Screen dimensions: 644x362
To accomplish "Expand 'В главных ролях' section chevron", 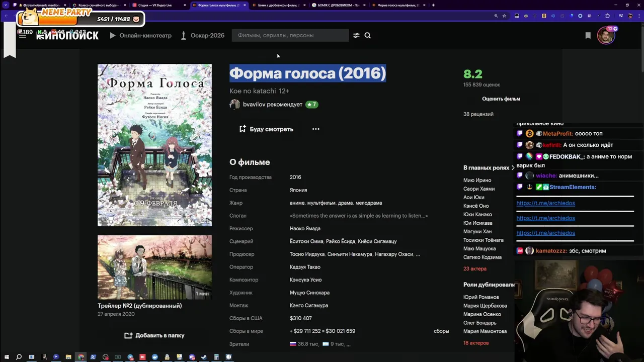I will coord(513,168).
